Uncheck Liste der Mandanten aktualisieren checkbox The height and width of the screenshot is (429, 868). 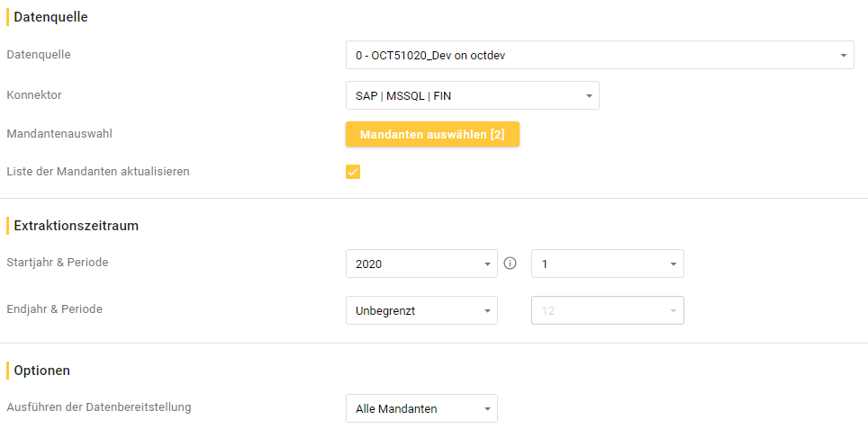[353, 172]
